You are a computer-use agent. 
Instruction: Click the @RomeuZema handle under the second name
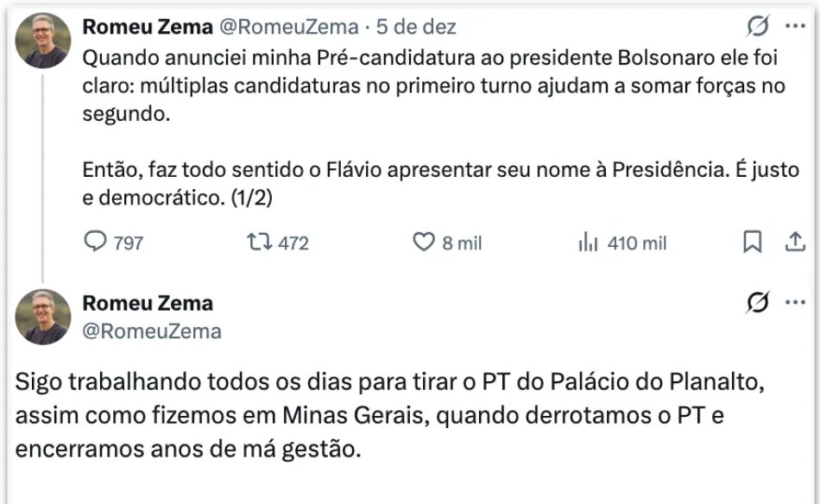click(x=152, y=331)
